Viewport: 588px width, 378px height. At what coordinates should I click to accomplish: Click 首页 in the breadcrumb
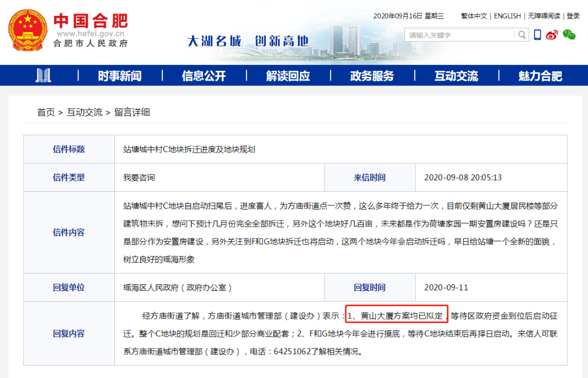click(x=46, y=112)
